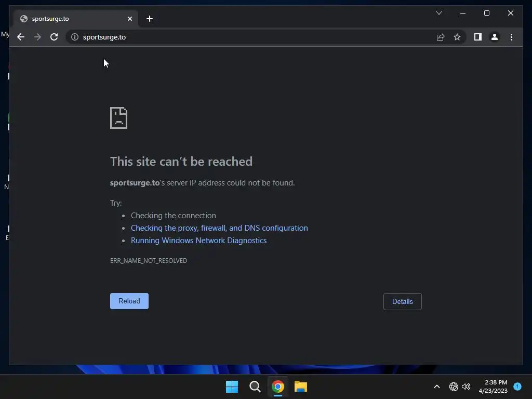532x399 pixels.
Task: Click the blue Reload button
Action: point(129,301)
